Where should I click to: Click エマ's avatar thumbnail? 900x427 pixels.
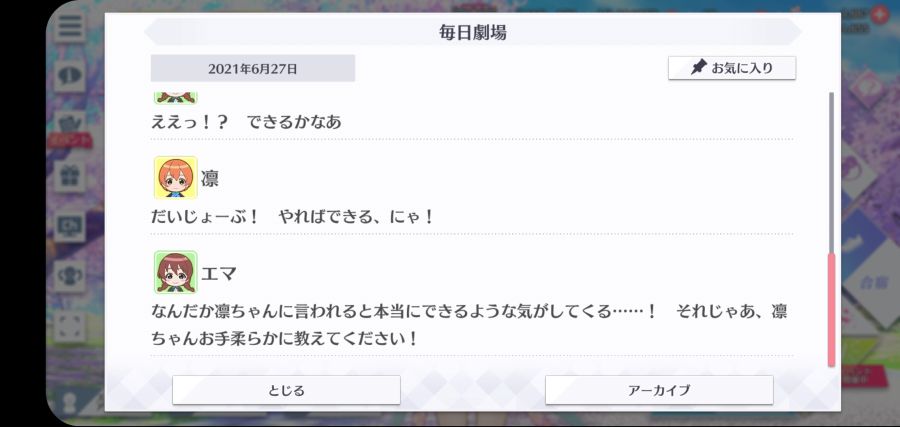tap(175, 273)
